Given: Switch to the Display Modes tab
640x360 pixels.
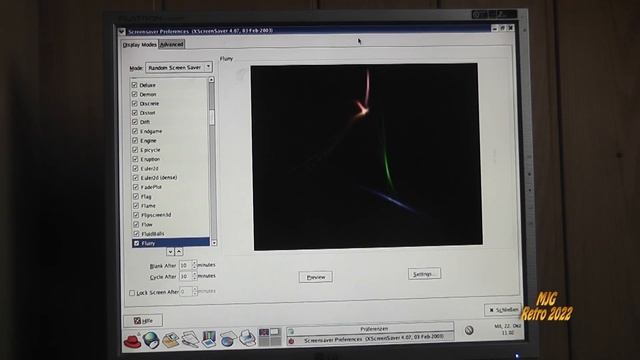Looking at the screenshot, I should (140, 44).
